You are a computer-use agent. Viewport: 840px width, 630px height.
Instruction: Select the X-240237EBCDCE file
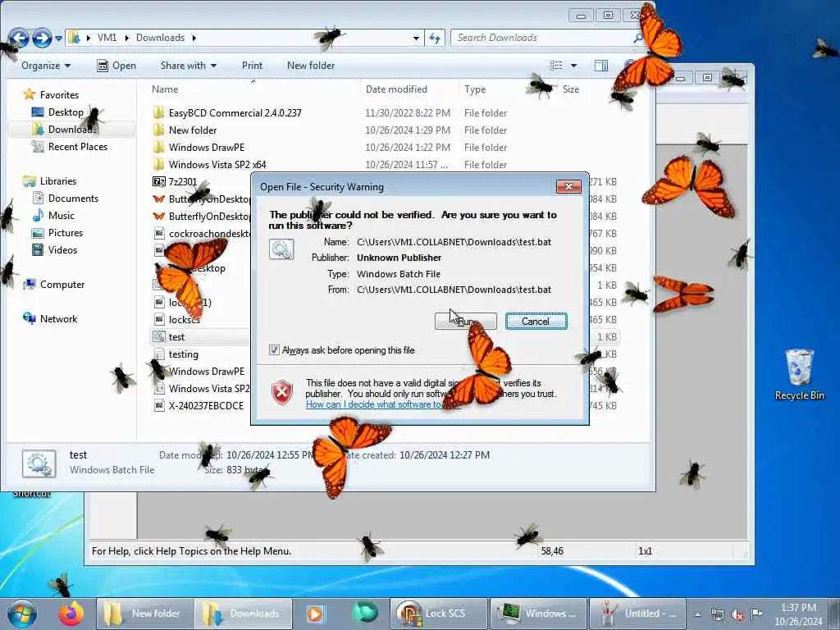[206, 405]
